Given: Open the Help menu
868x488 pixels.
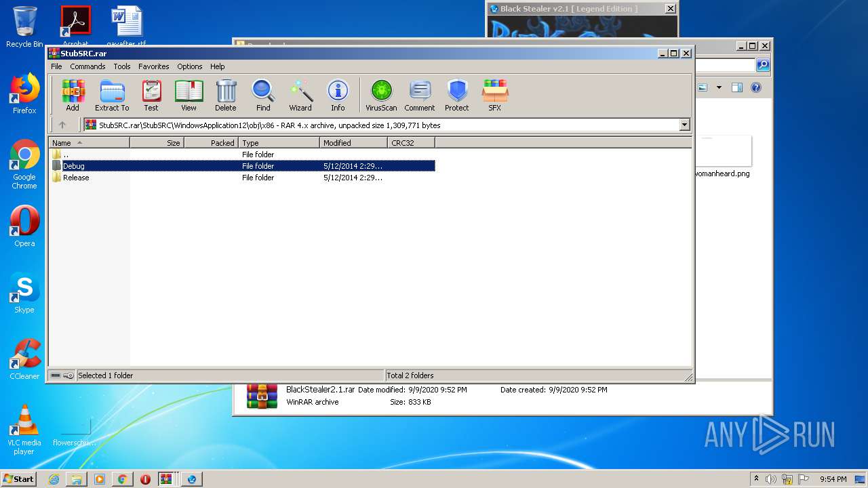Looking at the screenshot, I should [217, 66].
